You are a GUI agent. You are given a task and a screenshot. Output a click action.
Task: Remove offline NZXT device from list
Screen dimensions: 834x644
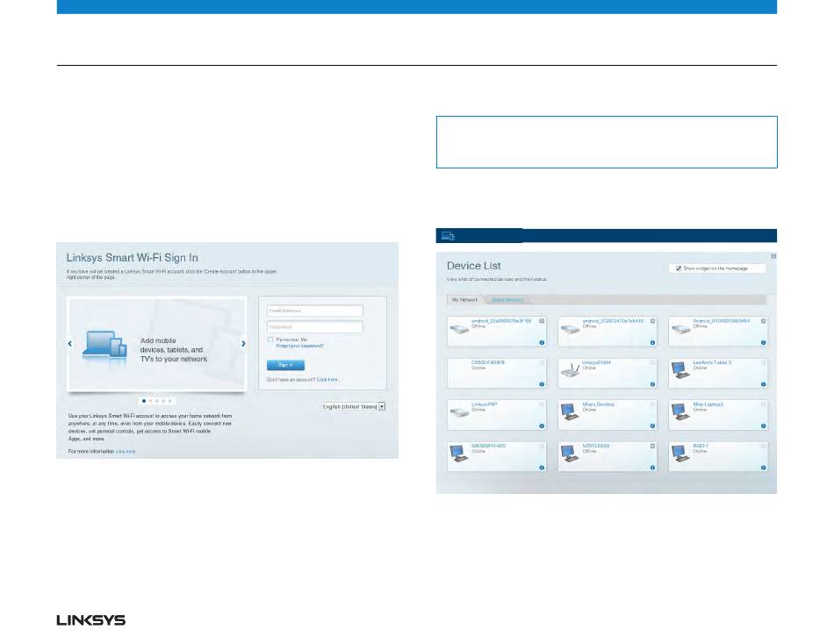point(652,447)
